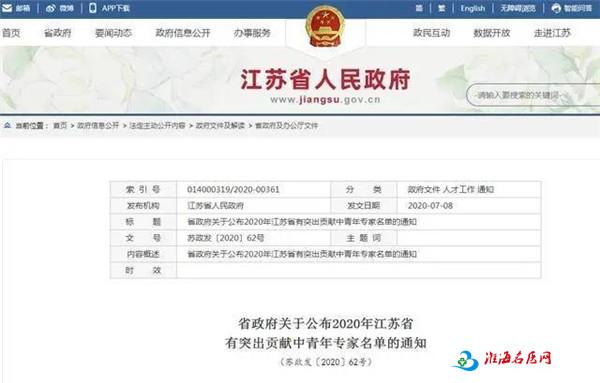Image resolution: width=600 pixels, height=383 pixels.
Task: Open the 政民互动 menu
Action: (x=431, y=33)
